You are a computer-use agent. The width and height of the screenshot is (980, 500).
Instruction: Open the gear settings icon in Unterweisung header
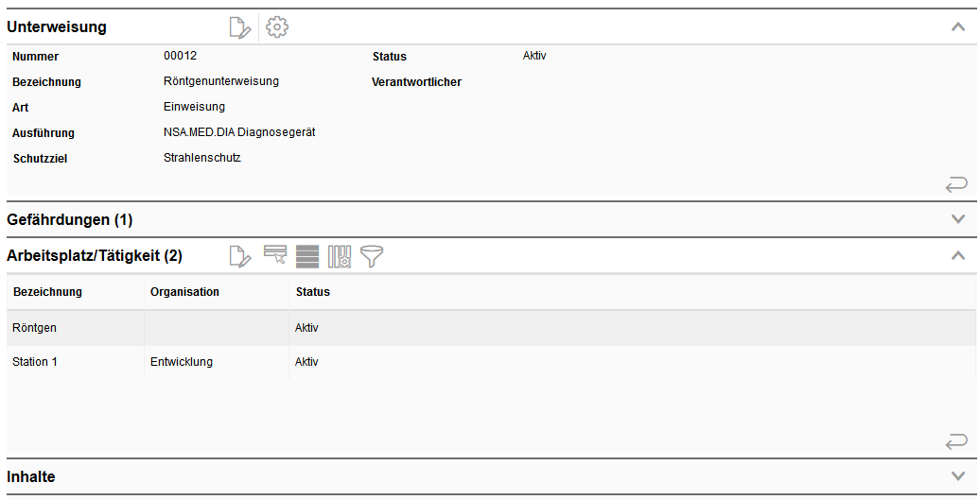(277, 26)
